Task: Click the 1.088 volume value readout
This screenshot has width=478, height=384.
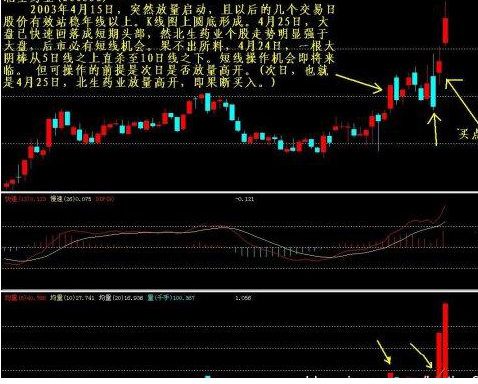Action: [x=243, y=298]
